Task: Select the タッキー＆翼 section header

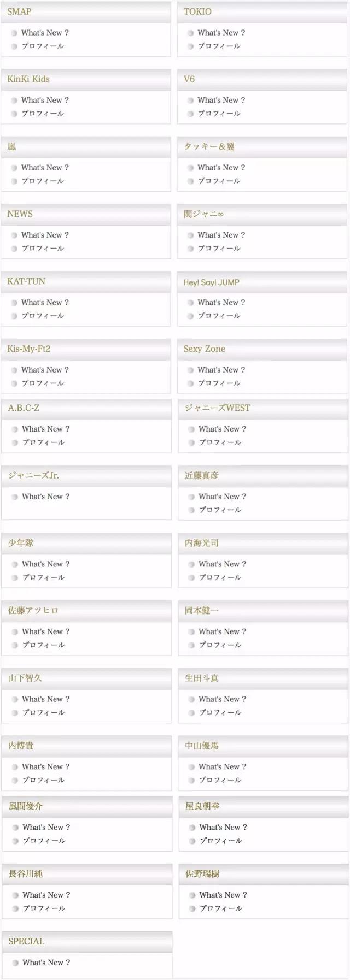Action: click(209, 146)
